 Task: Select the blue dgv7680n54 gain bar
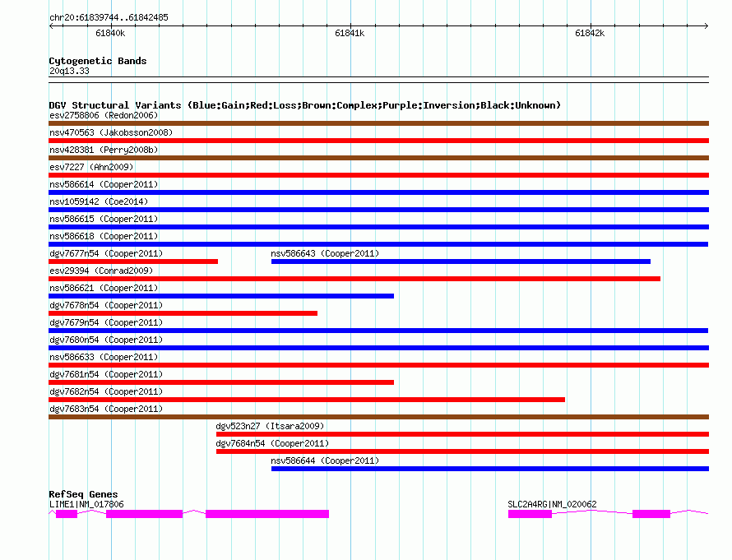378,348
